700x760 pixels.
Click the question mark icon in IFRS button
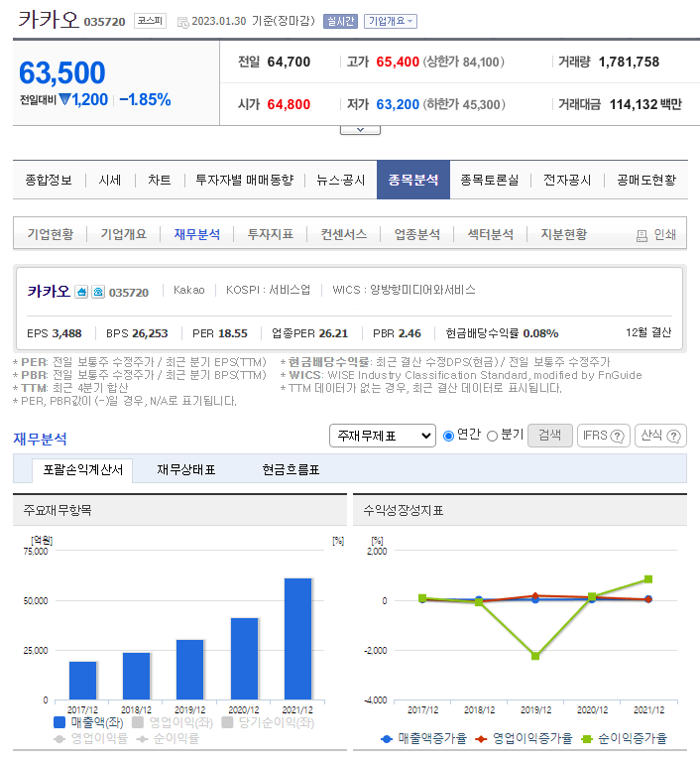617,437
